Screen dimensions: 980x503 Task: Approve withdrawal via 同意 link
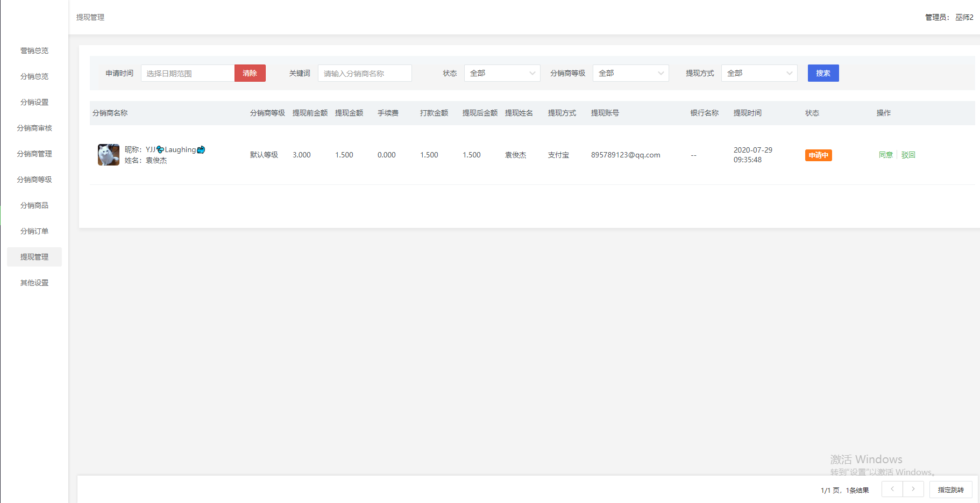click(885, 155)
